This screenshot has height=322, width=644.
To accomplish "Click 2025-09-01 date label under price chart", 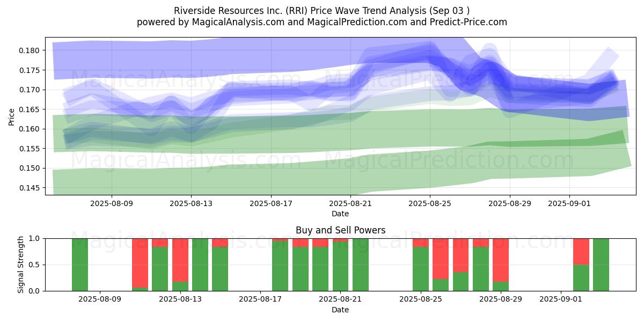I will tap(569, 204).
